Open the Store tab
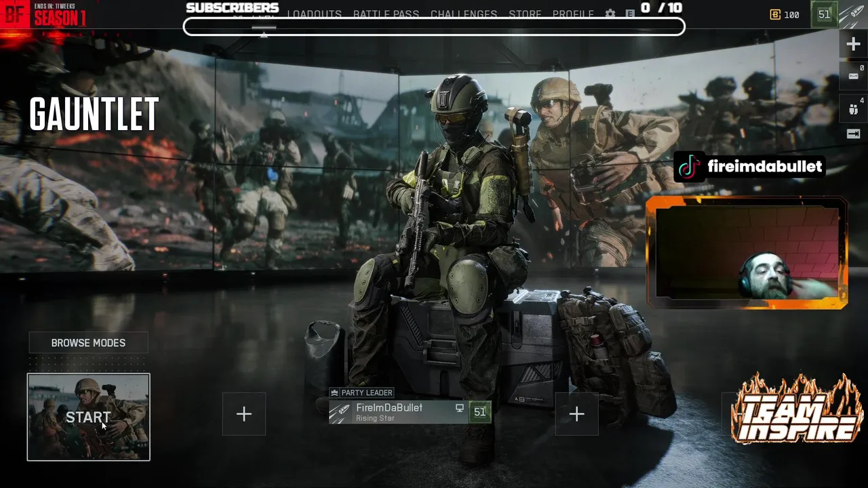 525,14
